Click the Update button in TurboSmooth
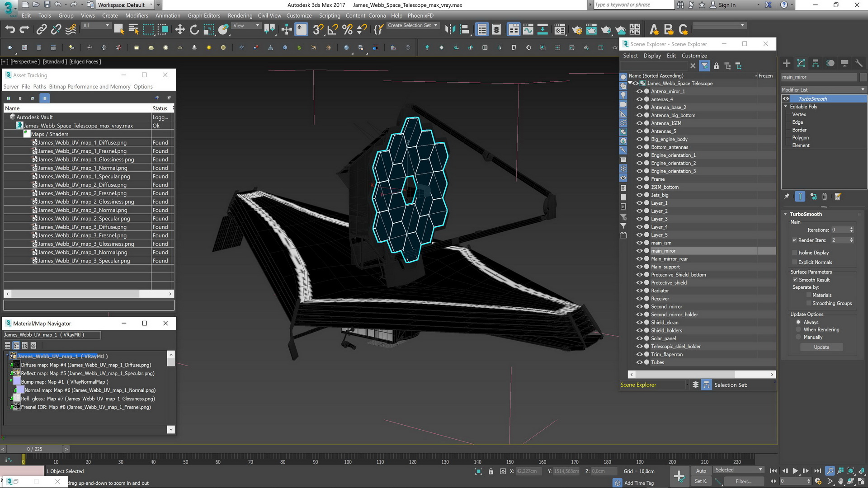 pos(821,347)
